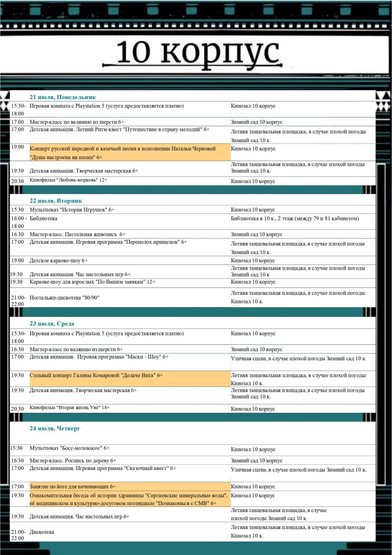Click Monday's 19:00 time cell
Viewport: 392px width, 555px height.
[17, 147]
